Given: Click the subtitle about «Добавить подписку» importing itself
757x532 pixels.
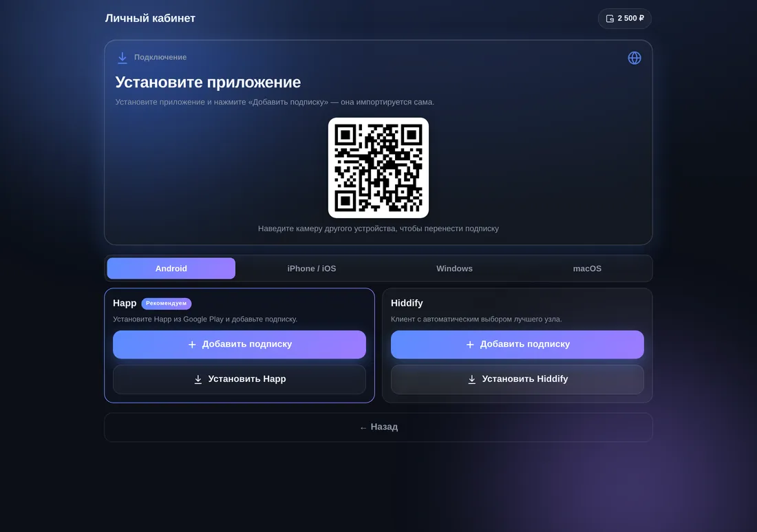Looking at the screenshot, I should click(x=275, y=102).
